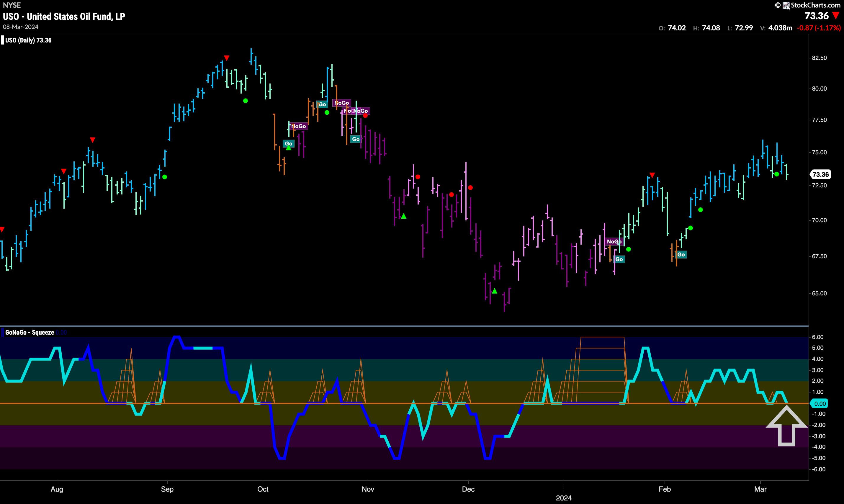Click the 73.36 price tag on the price axis

pos(820,174)
